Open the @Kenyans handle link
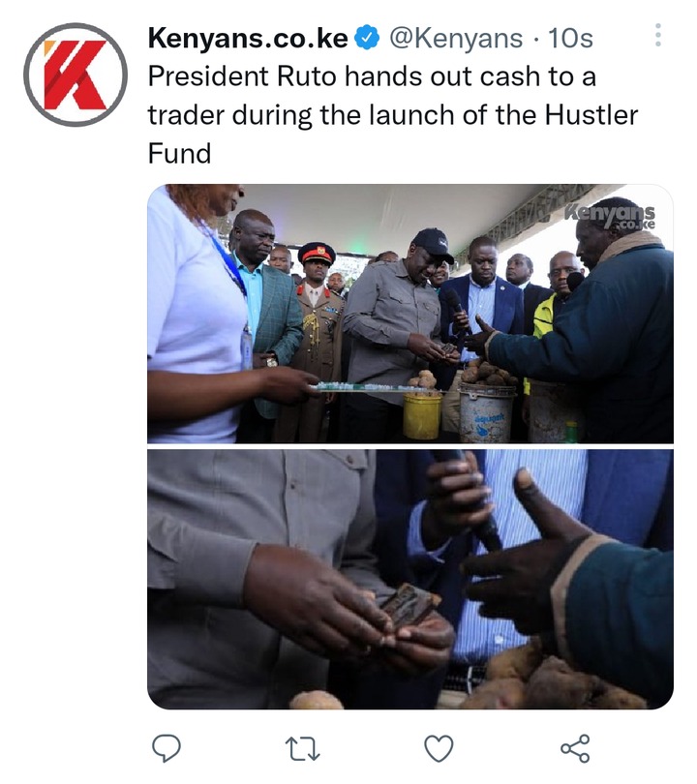 click(x=456, y=38)
